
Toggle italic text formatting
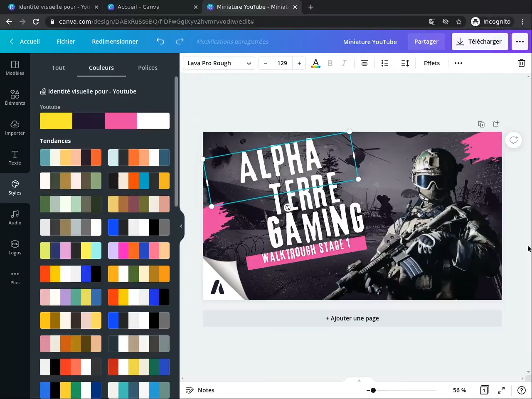coord(344,63)
